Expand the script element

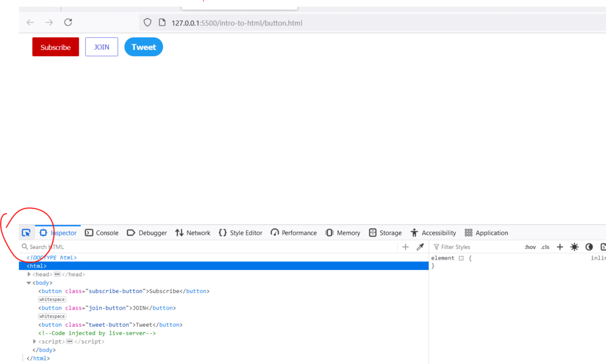[35, 342]
